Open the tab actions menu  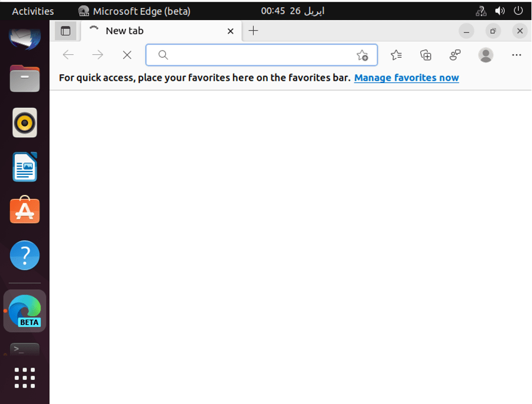(66, 31)
